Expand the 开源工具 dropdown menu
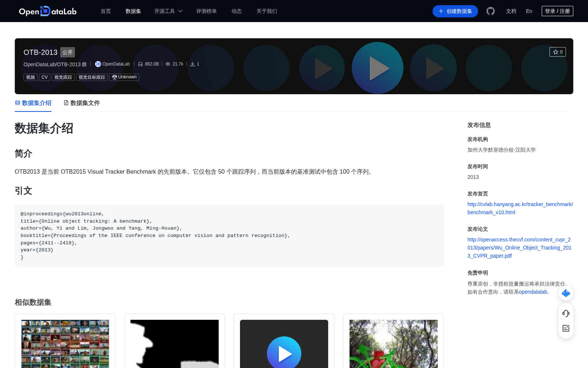Viewport: 588px width, 368px height. click(168, 11)
